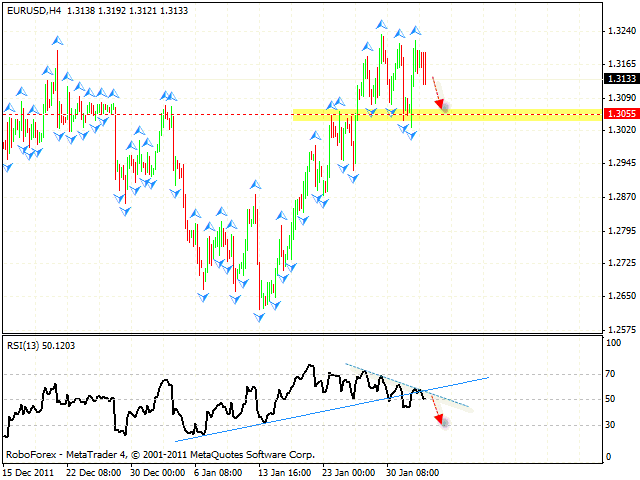Screen dimensions: 640x480
Task: Click the 1.3240 price axis label
Action: [621, 31]
